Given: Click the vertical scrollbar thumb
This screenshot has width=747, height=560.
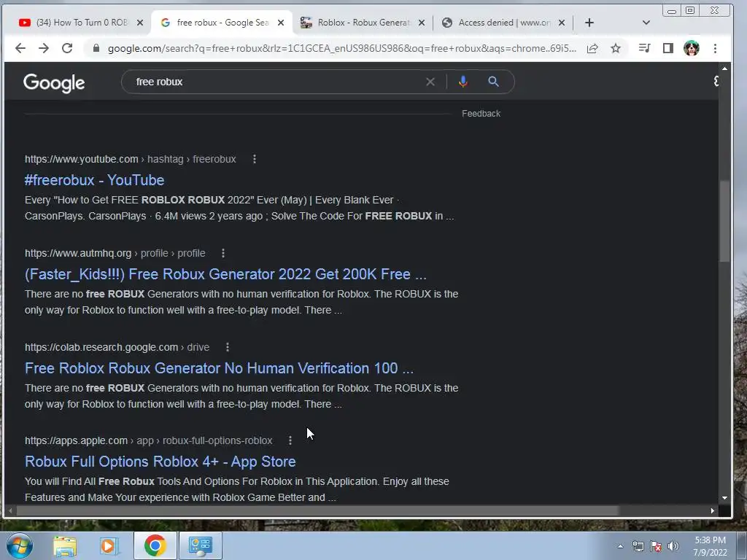Looking at the screenshot, I should pyautogui.click(x=724, y=222).
